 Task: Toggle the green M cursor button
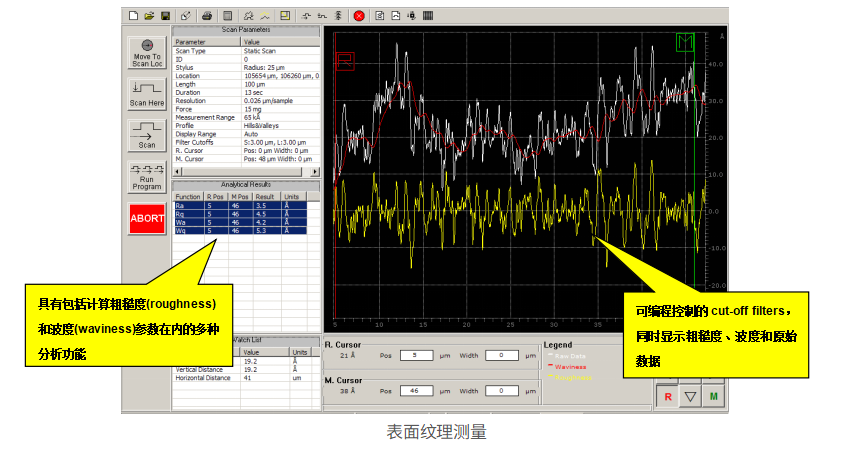715,397
